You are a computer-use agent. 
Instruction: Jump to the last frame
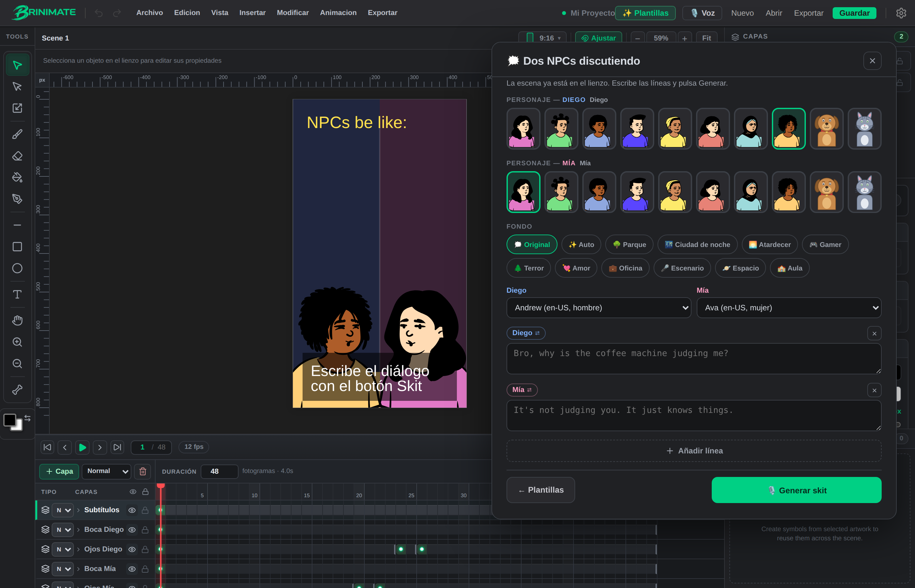click(117, 447)
